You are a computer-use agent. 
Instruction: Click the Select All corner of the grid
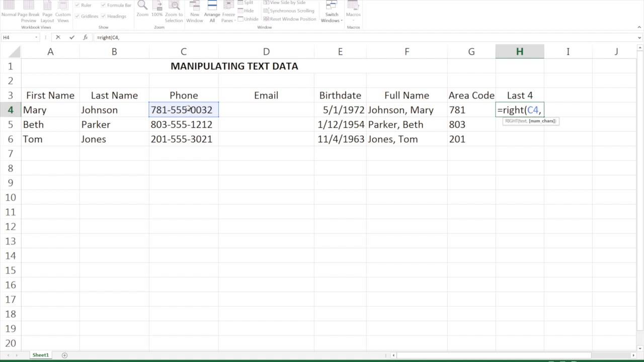tap(11, 51)
